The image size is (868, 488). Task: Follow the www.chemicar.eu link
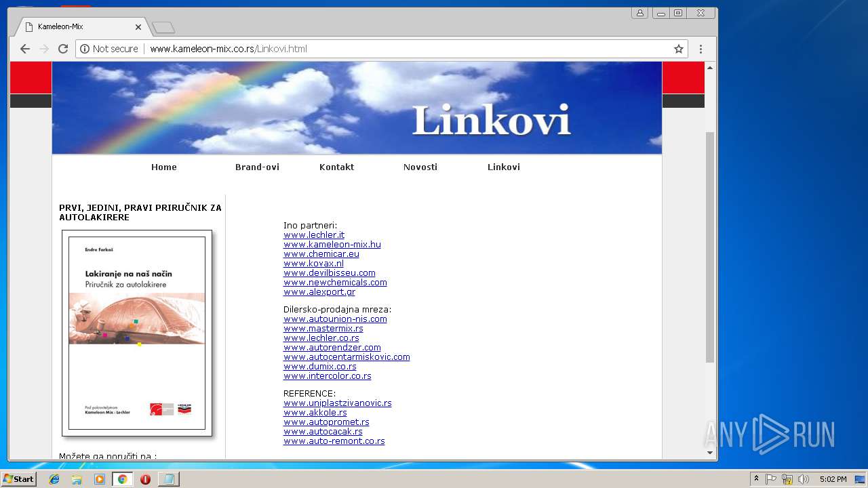click(321, 254)
